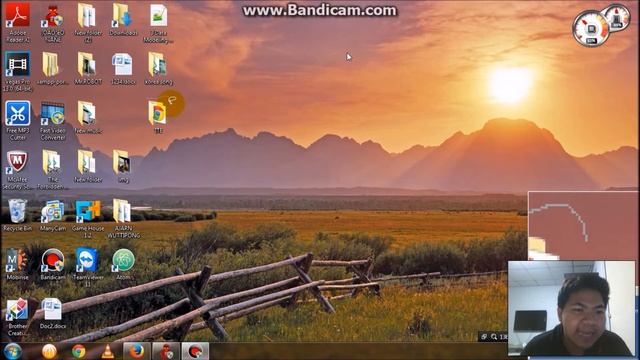Launch ManyCam from the desktop
The image size is (640, 360).
pyautogui.click(x=53, y=215)
